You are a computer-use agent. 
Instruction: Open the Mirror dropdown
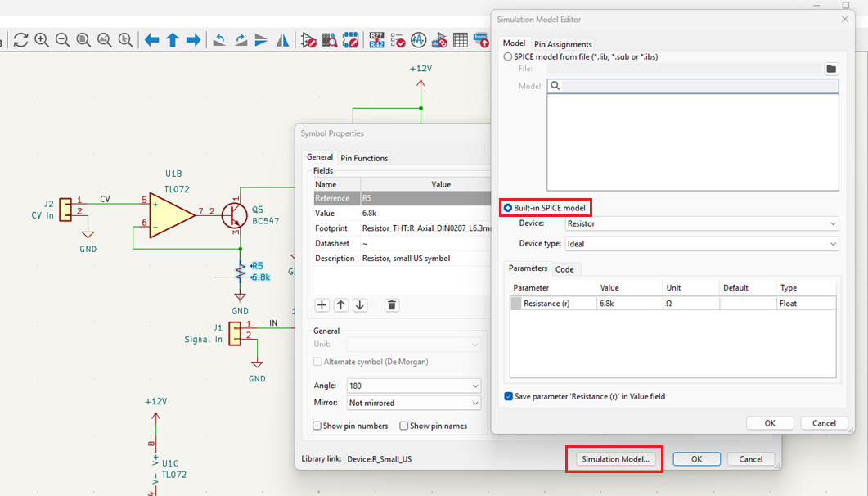(413, 403)
